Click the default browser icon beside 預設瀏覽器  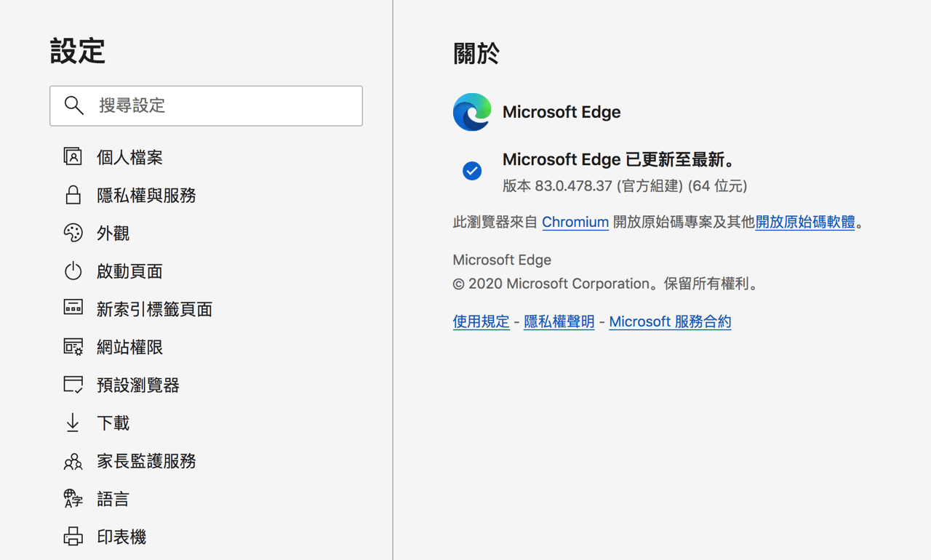pyautogui.click(x=73, y=385)
